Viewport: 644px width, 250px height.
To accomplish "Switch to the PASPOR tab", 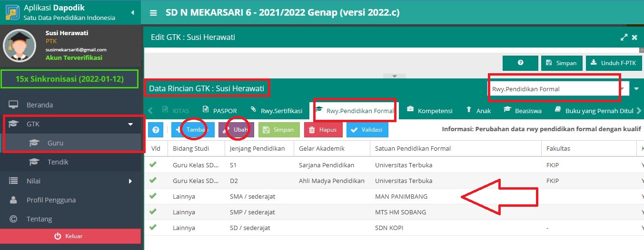I will coord(219,111).
